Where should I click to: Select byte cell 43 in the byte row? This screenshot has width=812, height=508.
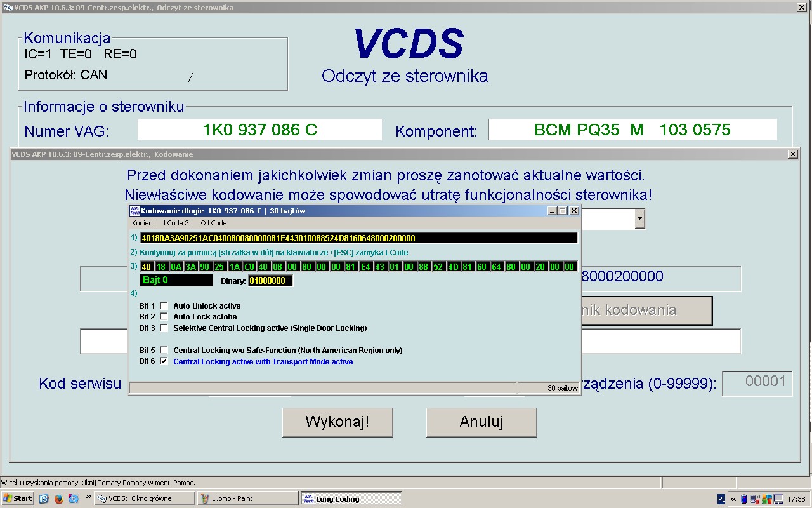point(380,267)
